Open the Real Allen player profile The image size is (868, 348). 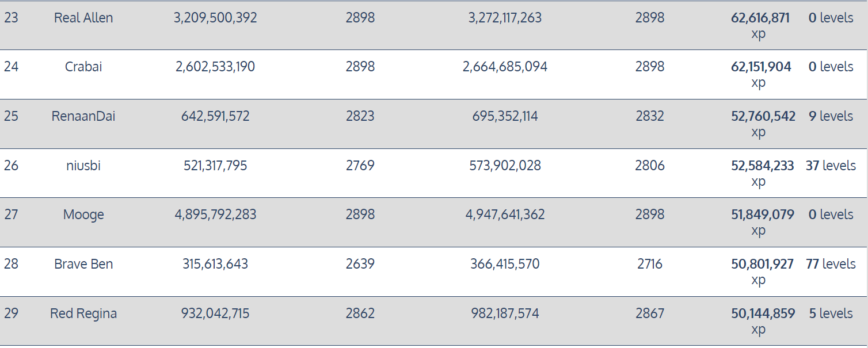83,18
